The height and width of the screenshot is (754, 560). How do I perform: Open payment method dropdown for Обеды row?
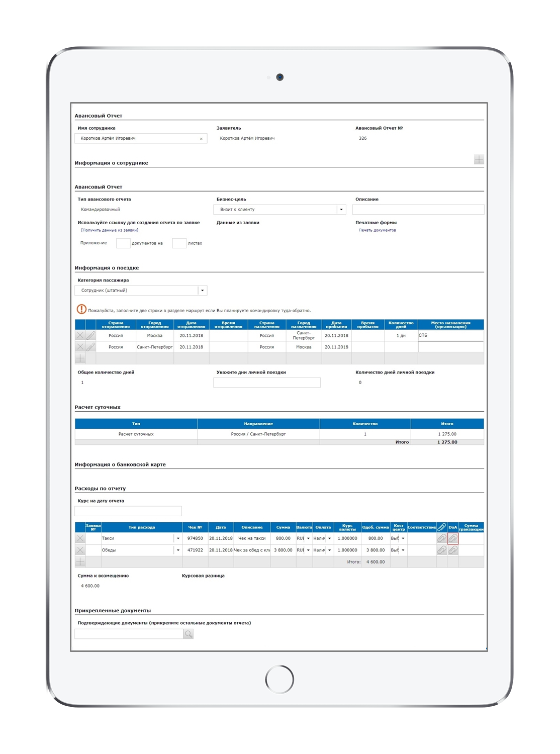coord(329,550)
